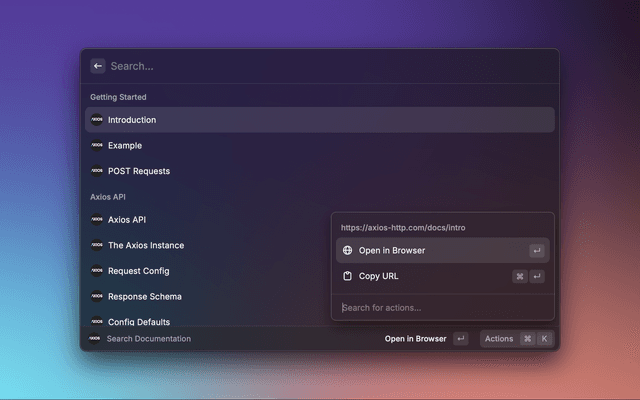Click Axios icon beside Response Schema
The height and width of the screenshot is (400, 640).
tap(97, 297)
